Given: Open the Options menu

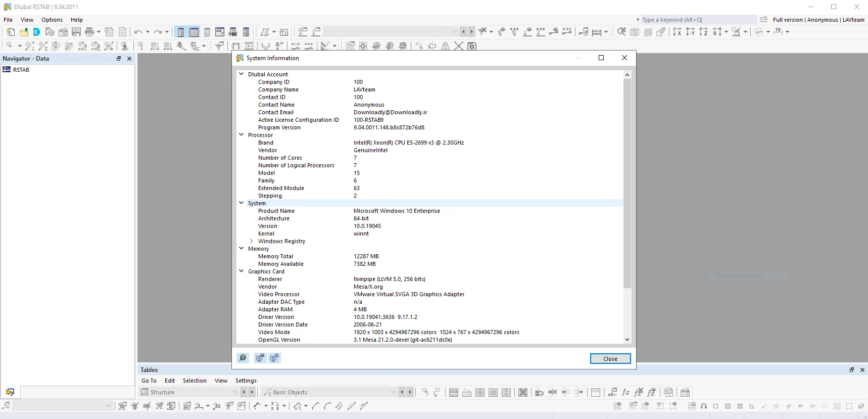Looking at the screenshot, I should [x=52, y=20].
